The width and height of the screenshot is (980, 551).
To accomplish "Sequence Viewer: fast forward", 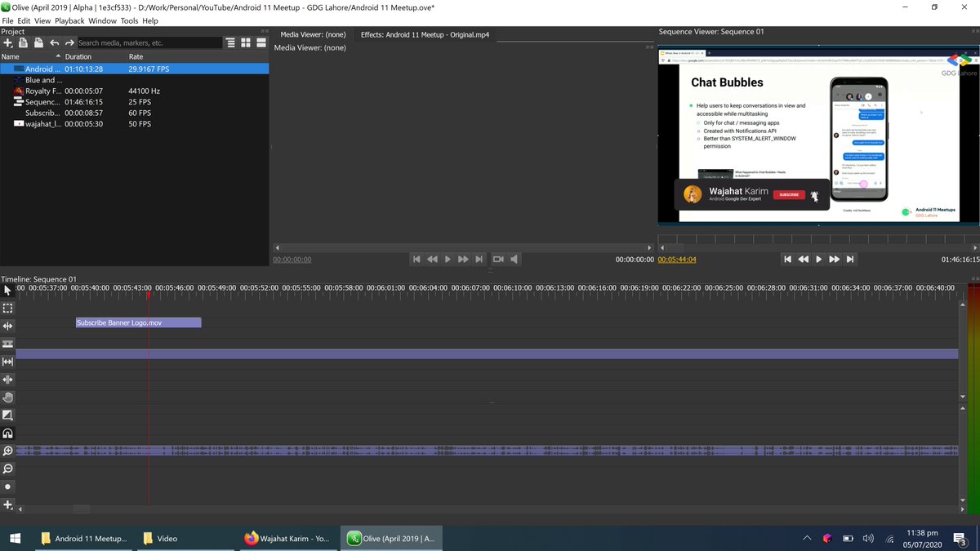I will click(834, 259).
